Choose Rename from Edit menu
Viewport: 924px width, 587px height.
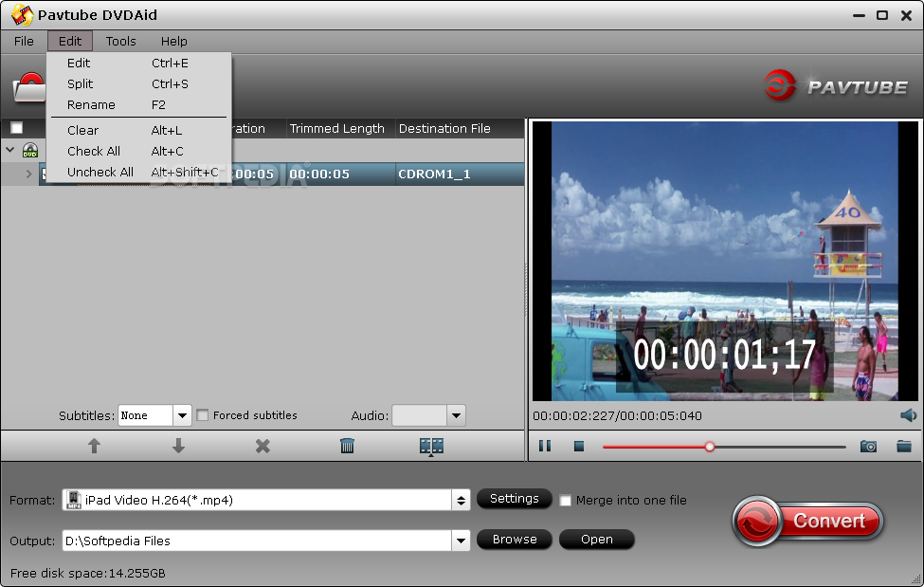(x=138, y=105)
